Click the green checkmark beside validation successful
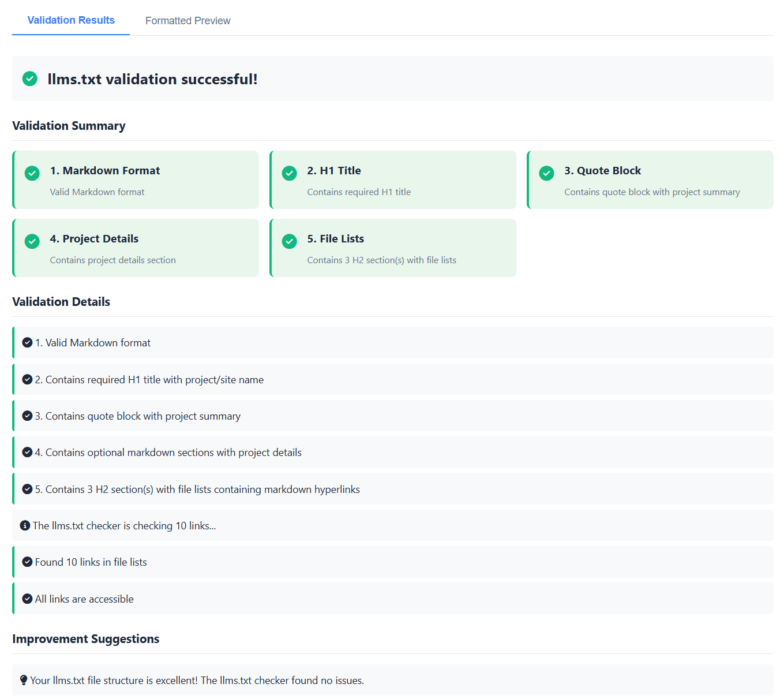The width and height of the screenshot is (784, 699). (x=30, y=79)
